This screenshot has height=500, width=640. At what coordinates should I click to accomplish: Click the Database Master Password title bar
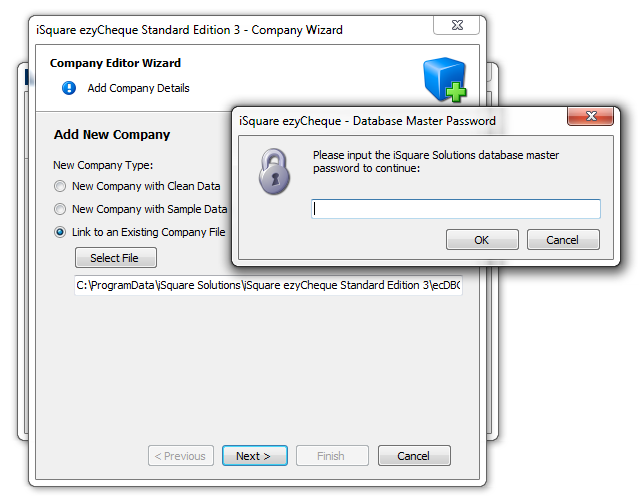400,121
